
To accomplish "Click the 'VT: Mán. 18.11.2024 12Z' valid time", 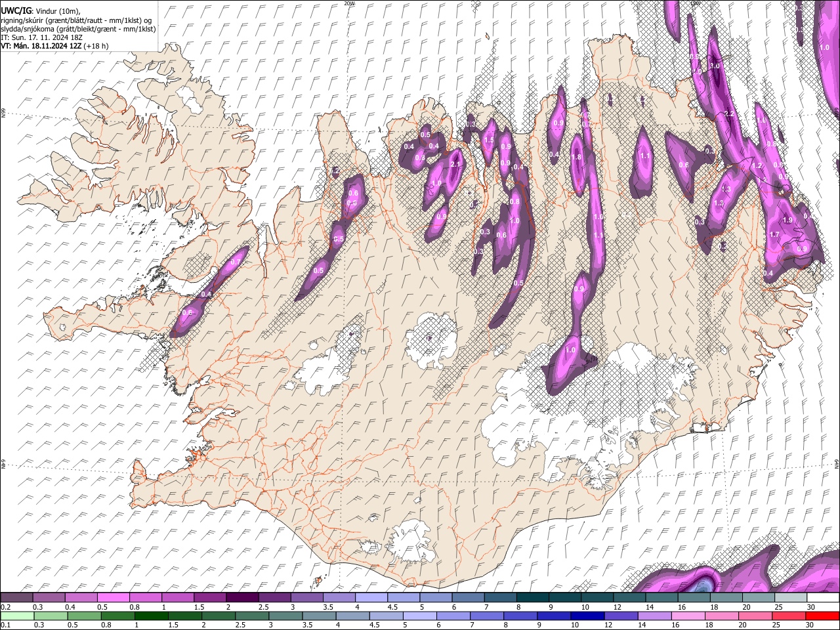I will (x=41, y=46).
